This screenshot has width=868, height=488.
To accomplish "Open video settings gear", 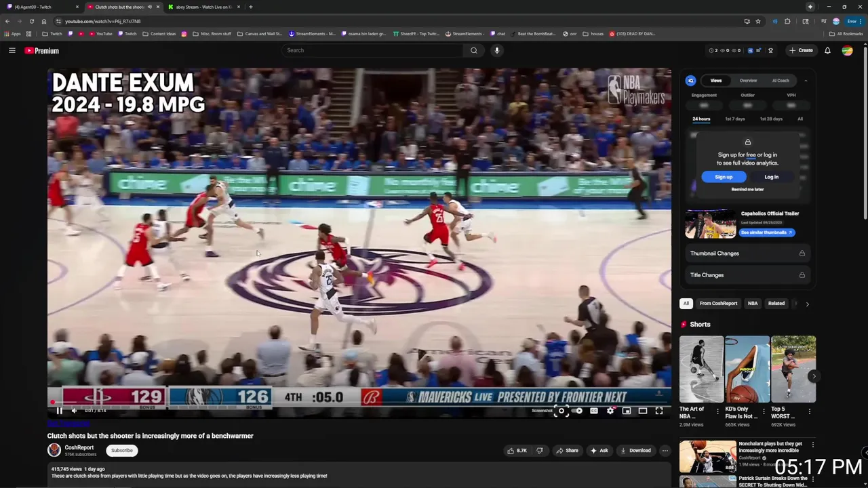I will point(610,411).
